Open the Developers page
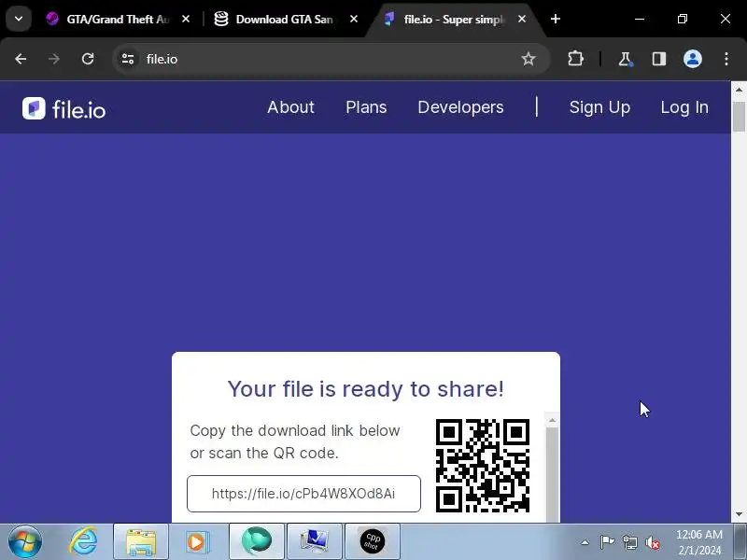This screenshot has height=560, width=747. [460, 107]
